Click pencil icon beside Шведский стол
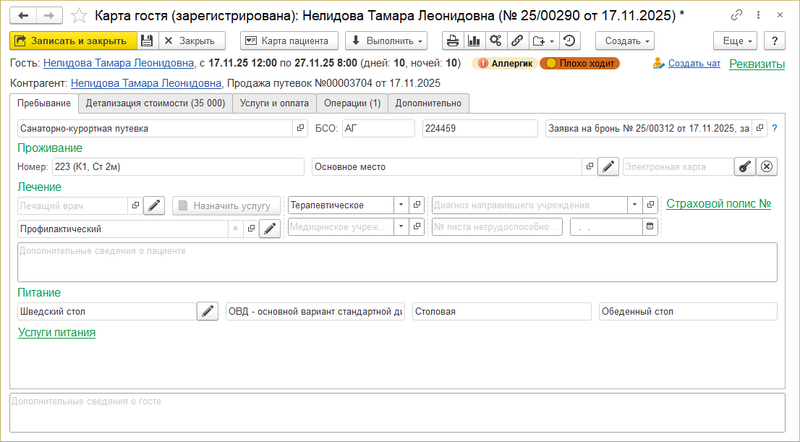The height and width of the screenshot is (442, 800). (x=208, y=311)
